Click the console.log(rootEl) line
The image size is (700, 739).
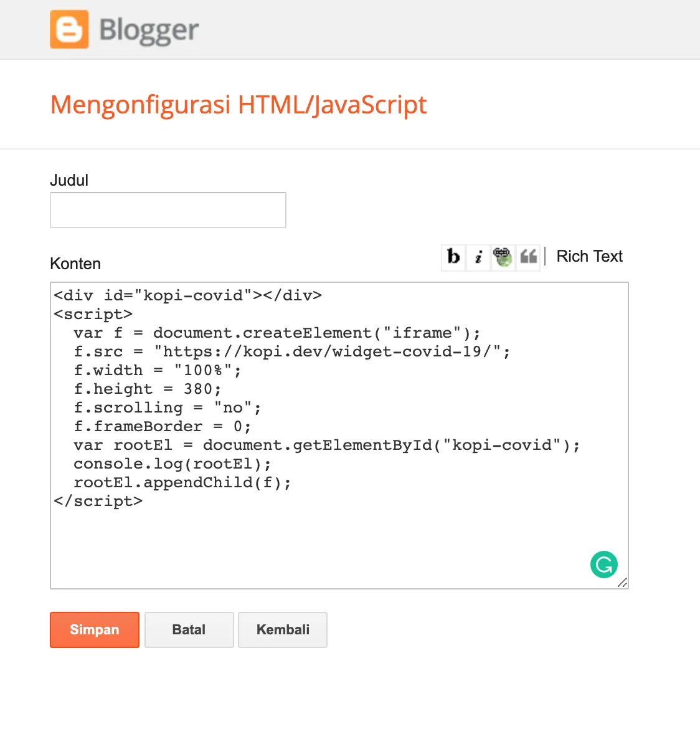173,464
